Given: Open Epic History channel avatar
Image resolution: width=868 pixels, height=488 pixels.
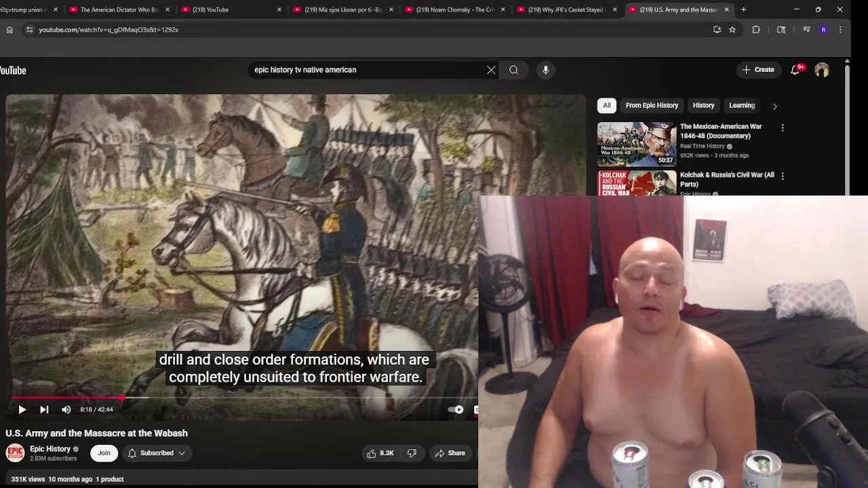Looking at the screenshot, I should 15,453.
